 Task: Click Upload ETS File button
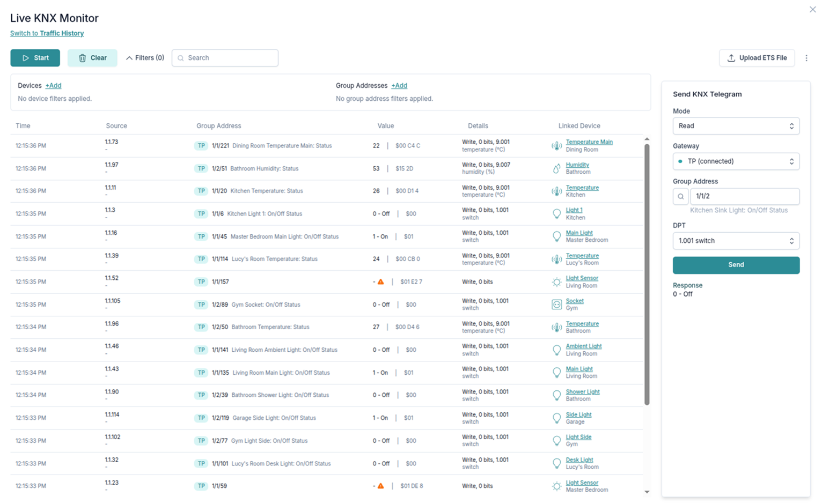[x=757, y=58]
